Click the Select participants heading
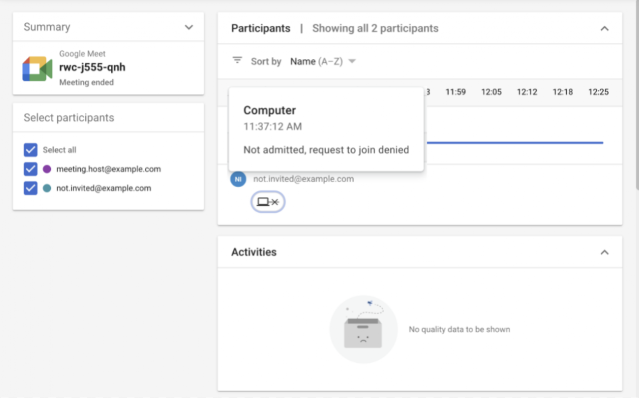The image size is (639, 398). click(x=69, y=118)
